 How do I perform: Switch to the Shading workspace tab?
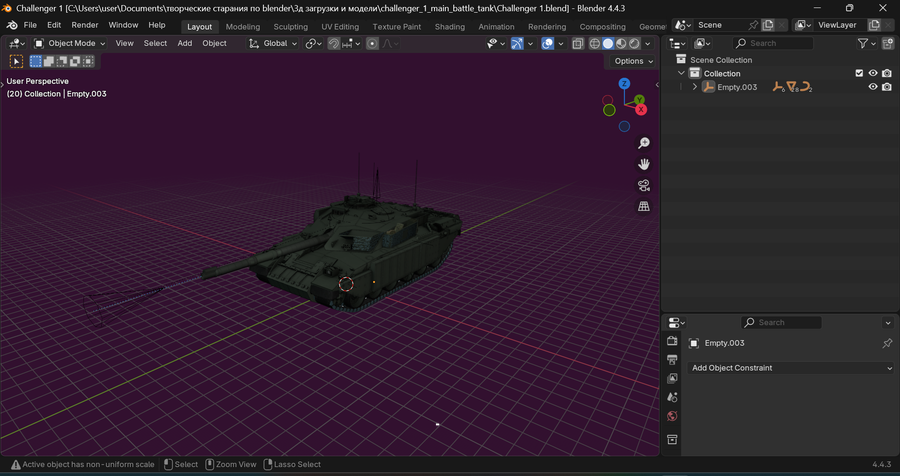(x=449, y=26)
